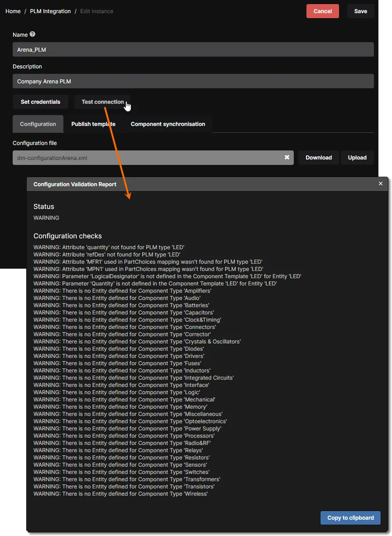Click warning for Component Type 'Processors'
The image size is (392, 536).
pos(124,435)
